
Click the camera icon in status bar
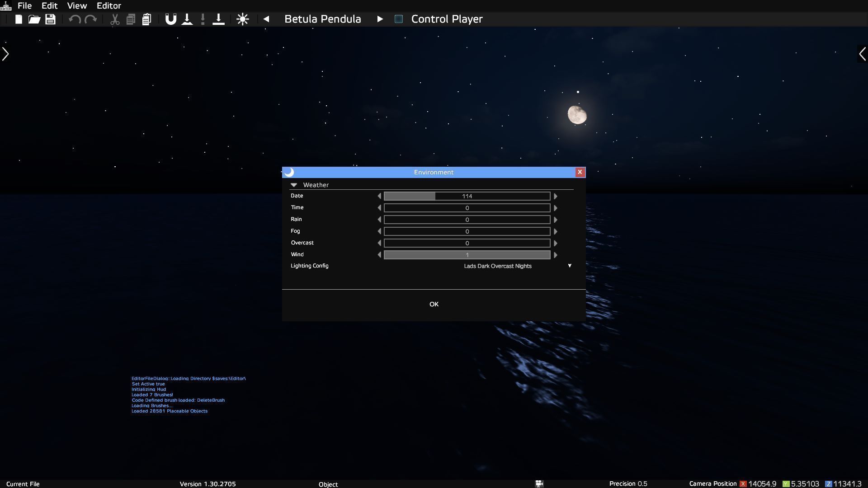click(x=539, y=483)
